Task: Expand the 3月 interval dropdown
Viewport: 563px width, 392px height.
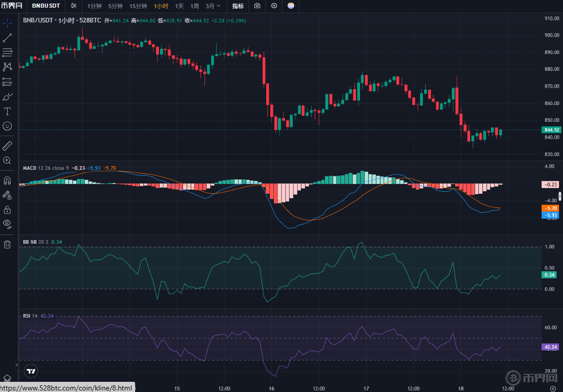Action: 213,6
